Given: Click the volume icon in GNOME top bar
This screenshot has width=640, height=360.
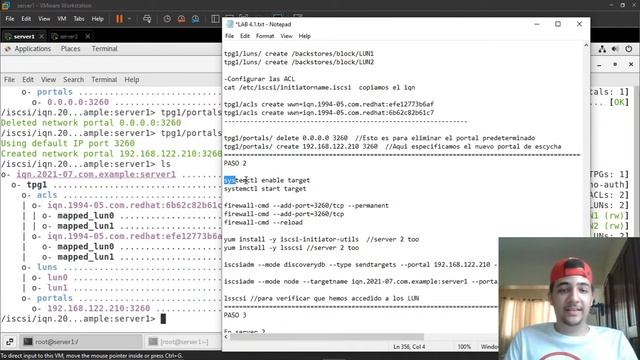Looking at the screenshot, I should [615, 49].
